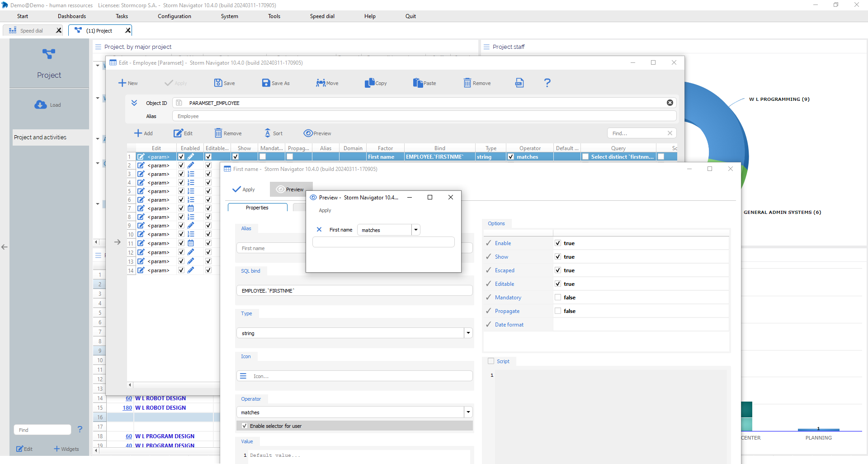Viewport: 868px width, 464px height.
Task: Toggle Enable selector for user checkbox
Action: pos(245,426)
